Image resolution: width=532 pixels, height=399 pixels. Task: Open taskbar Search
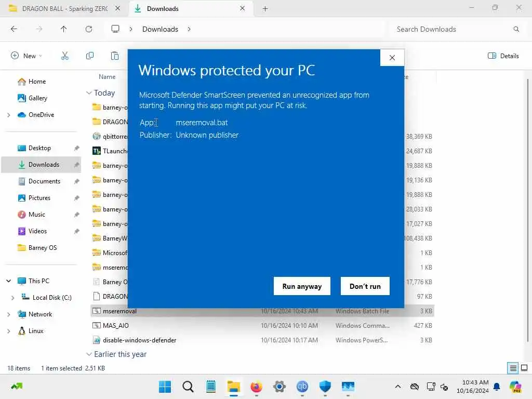pos(188,387)
